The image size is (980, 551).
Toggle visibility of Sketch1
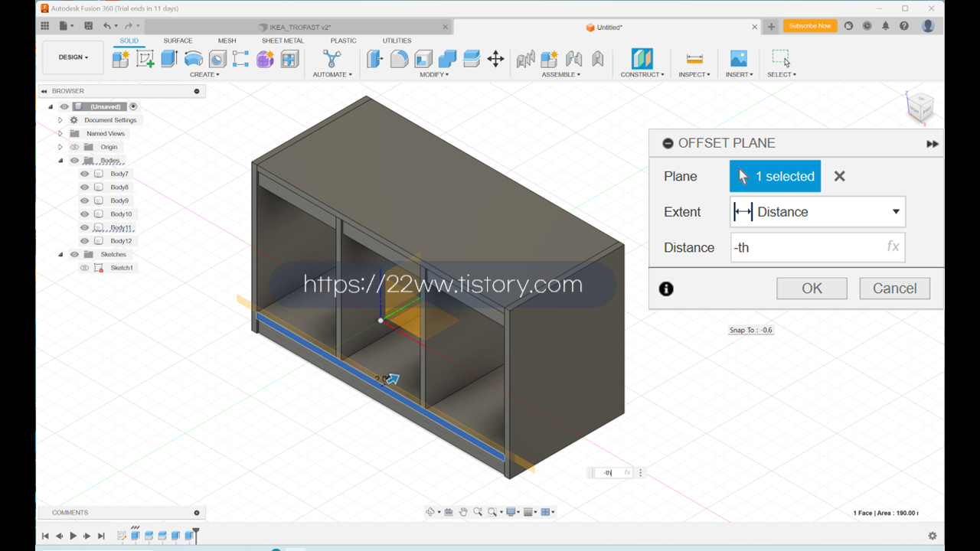(x=85, y=268)
